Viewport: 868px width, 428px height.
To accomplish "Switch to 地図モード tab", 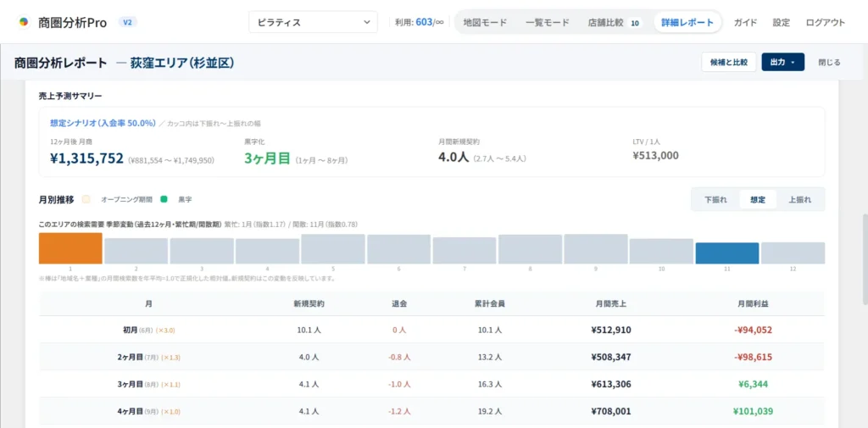I will point(485,23).
